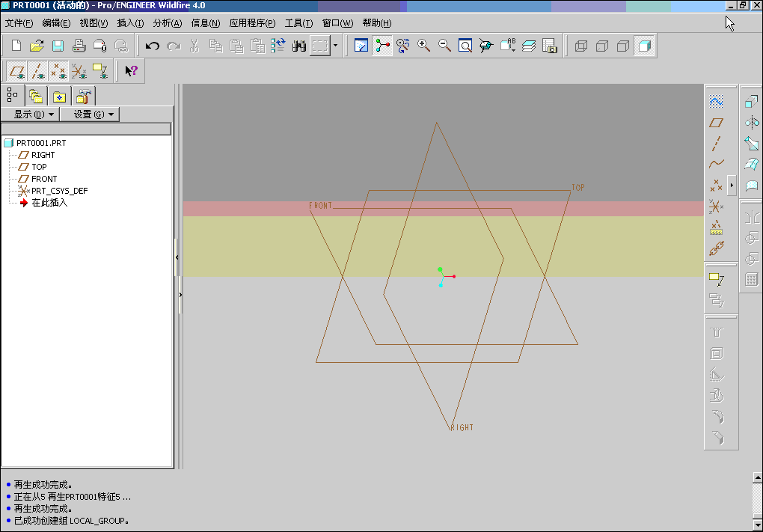This screenshot has height=532, width=763.
Task: Select the Datum Curve tool
Action: tap(716, 164)
